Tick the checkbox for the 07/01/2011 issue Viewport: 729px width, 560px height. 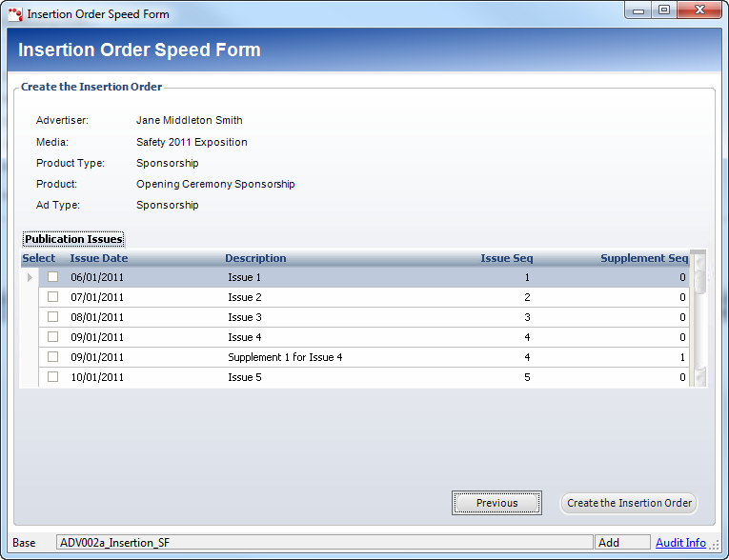click(53, 297)
